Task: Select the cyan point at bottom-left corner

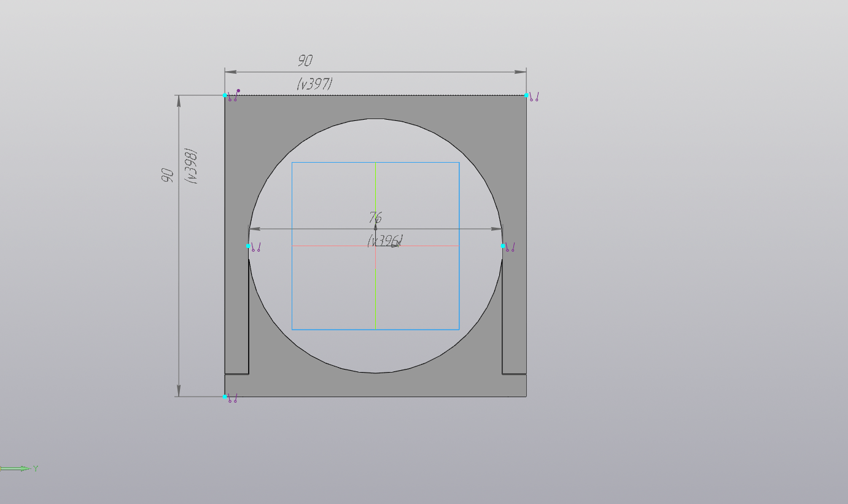Action: [225, 397]
